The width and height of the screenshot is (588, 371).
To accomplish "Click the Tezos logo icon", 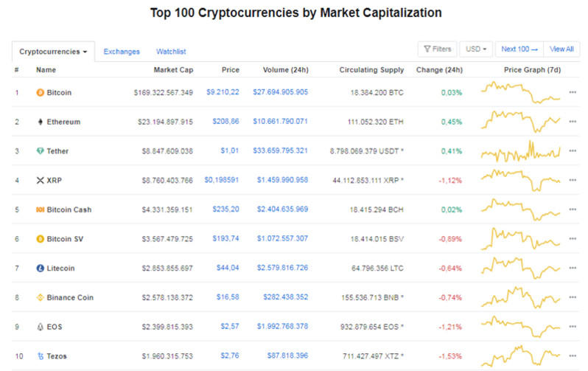I will (x=40, y=356).
